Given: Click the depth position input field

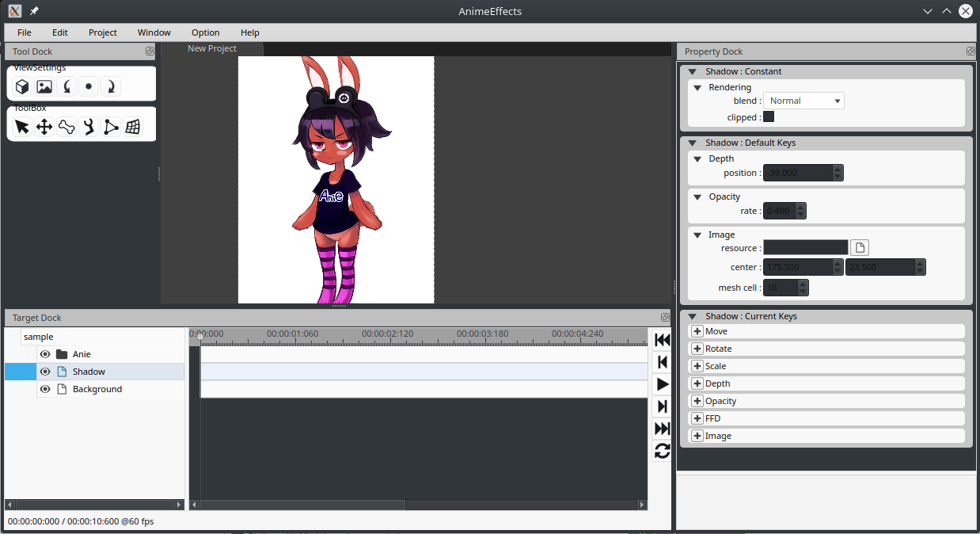Looking at the screenshot, I should click(x=798, y=173).
